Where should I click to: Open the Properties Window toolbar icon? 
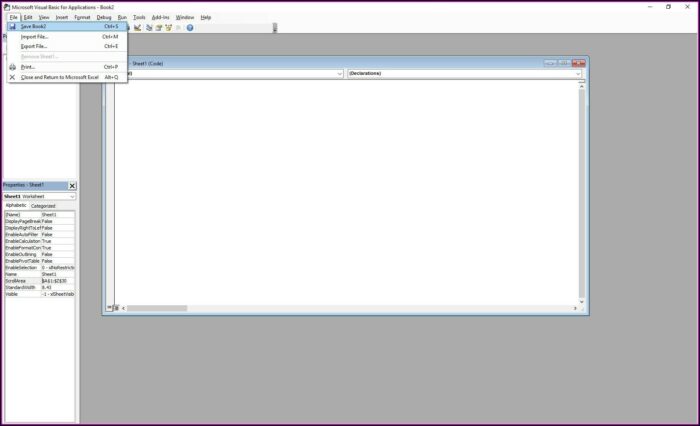[159, 28]
